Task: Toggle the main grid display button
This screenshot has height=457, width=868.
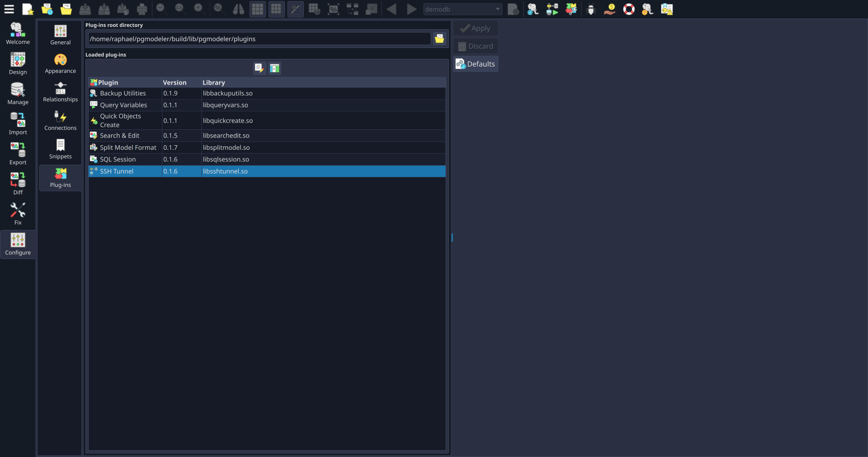Action: [x=257, y=9]
